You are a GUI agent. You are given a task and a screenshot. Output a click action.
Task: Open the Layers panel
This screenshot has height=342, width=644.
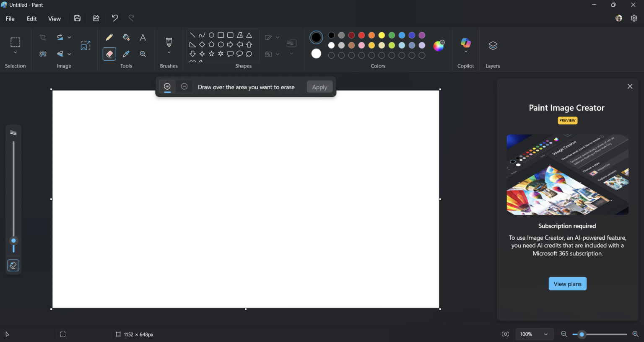click(492, 45)
